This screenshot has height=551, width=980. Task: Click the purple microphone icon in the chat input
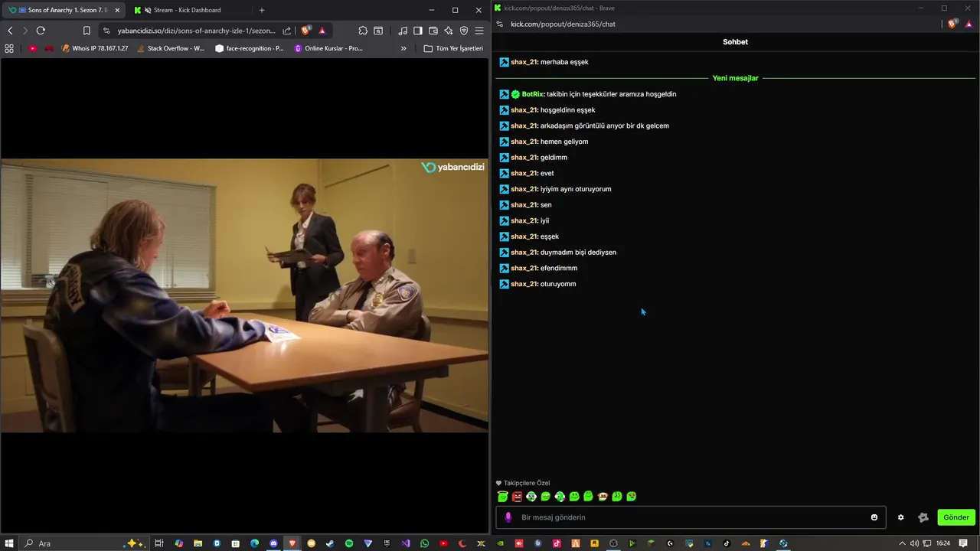point(508,517)
